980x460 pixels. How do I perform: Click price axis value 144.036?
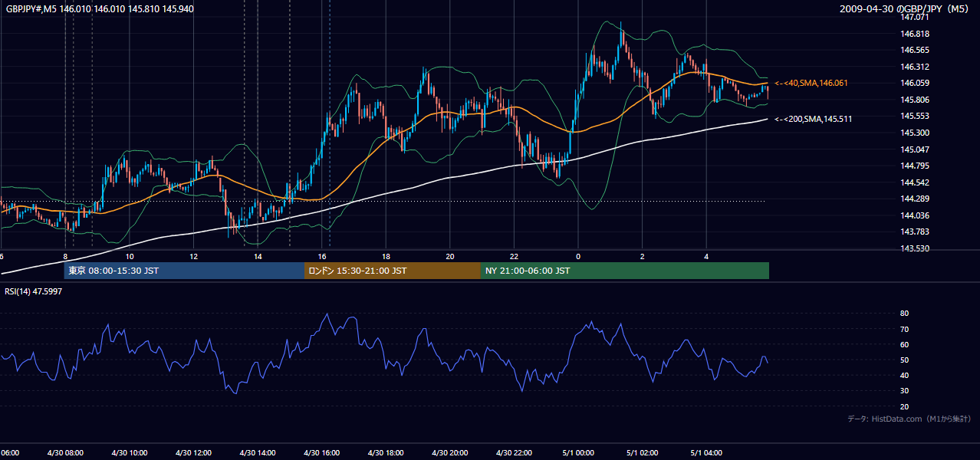[x=916, y=215]
